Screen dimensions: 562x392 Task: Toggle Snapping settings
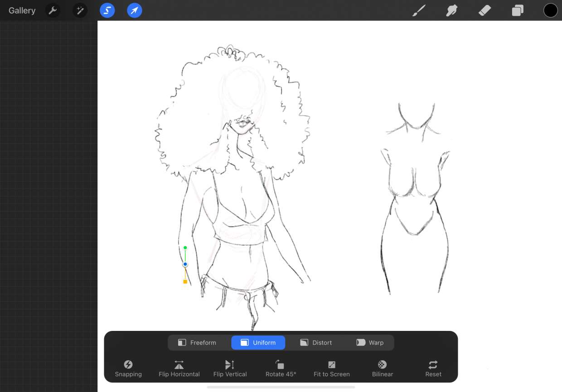coord(128,368)
